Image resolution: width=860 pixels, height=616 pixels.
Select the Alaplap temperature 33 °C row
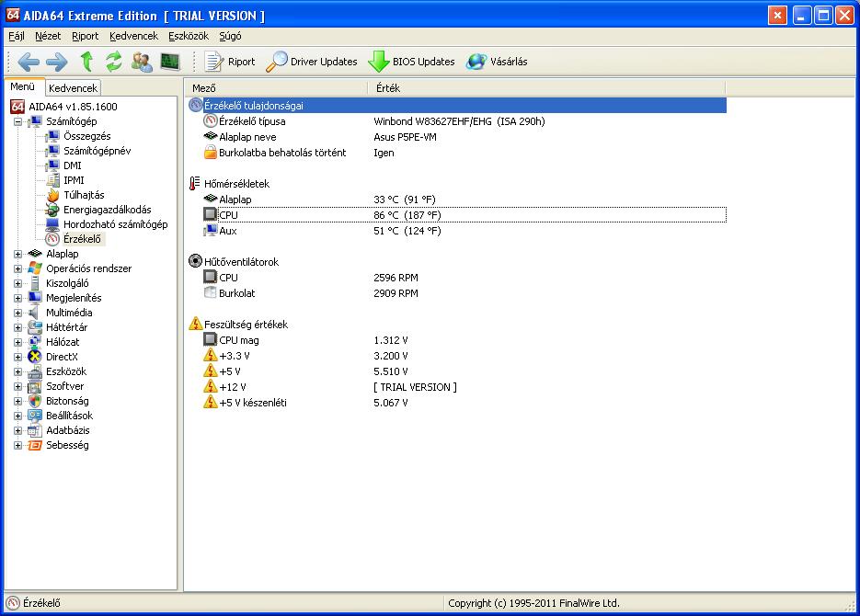(x=464, y=200)
